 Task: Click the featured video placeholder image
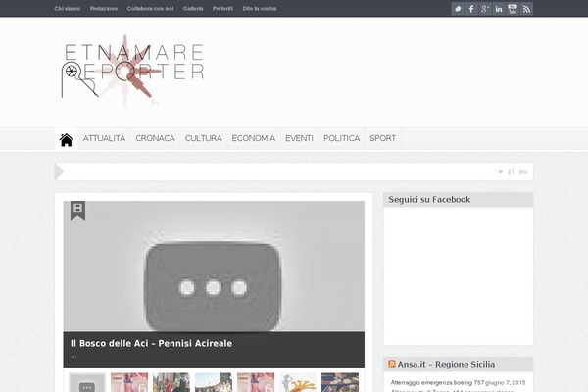tap(214, 267)
